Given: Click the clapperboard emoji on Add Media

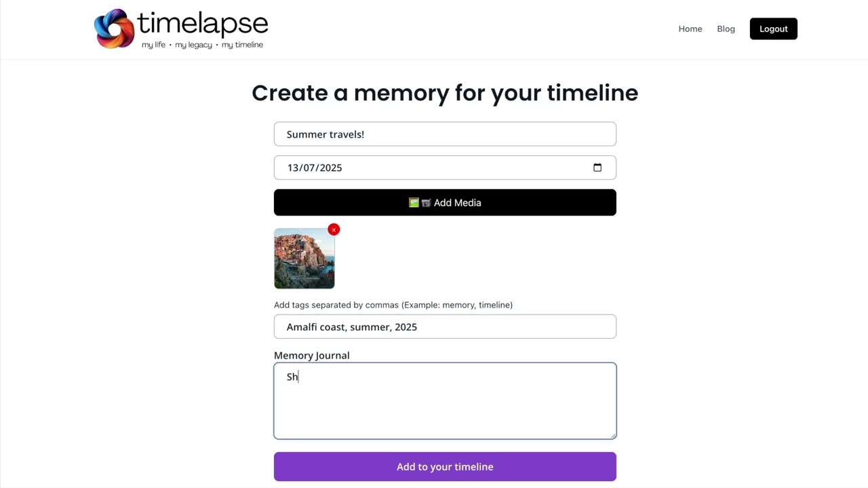Looking at the screenshot, I should tap(426, 203).
